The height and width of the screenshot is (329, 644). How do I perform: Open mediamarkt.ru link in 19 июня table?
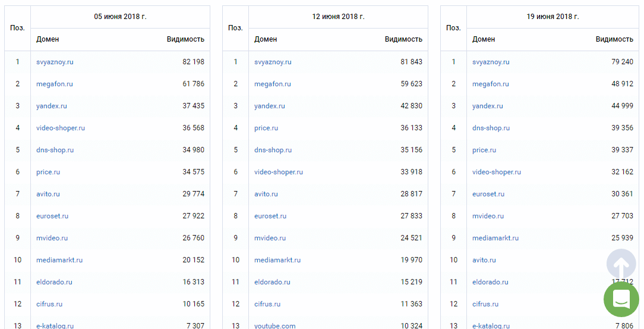tap(495, 238)
